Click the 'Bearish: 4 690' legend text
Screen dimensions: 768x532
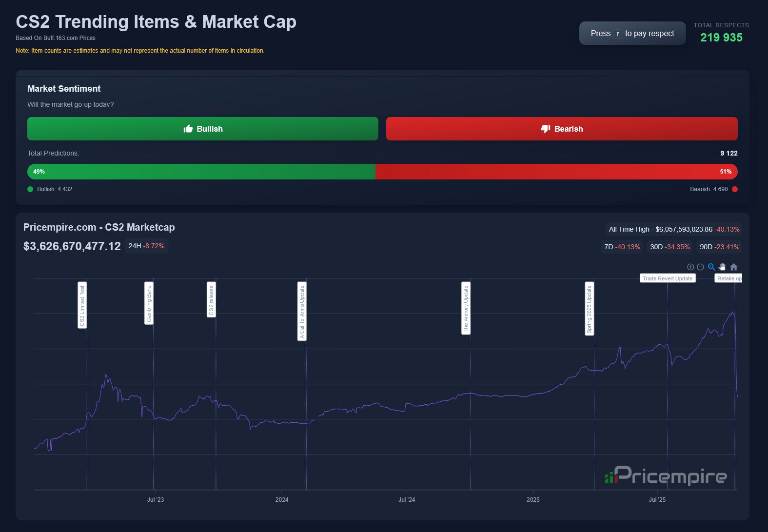[x=709, y=189]
